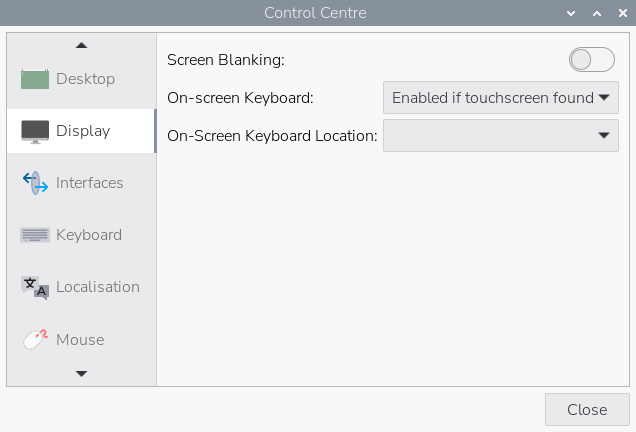Open the On-screen Keyboard dropdown
636x432 pixels.
(x=500, y=98)
